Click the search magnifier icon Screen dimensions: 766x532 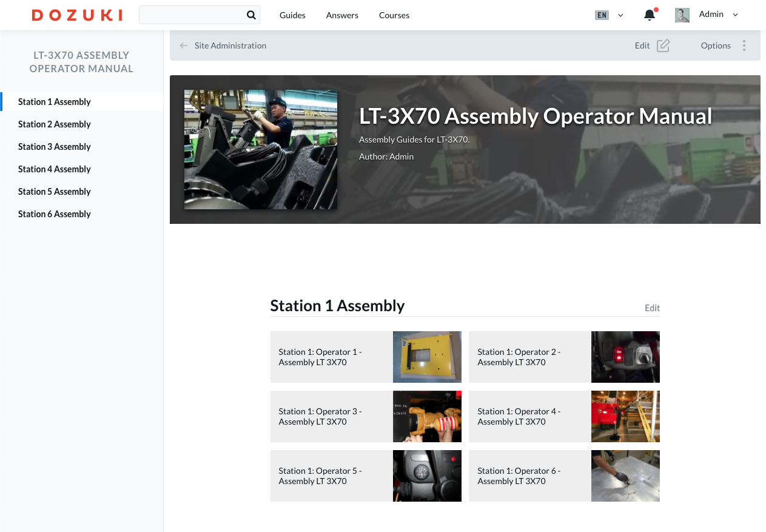point(251,15)
